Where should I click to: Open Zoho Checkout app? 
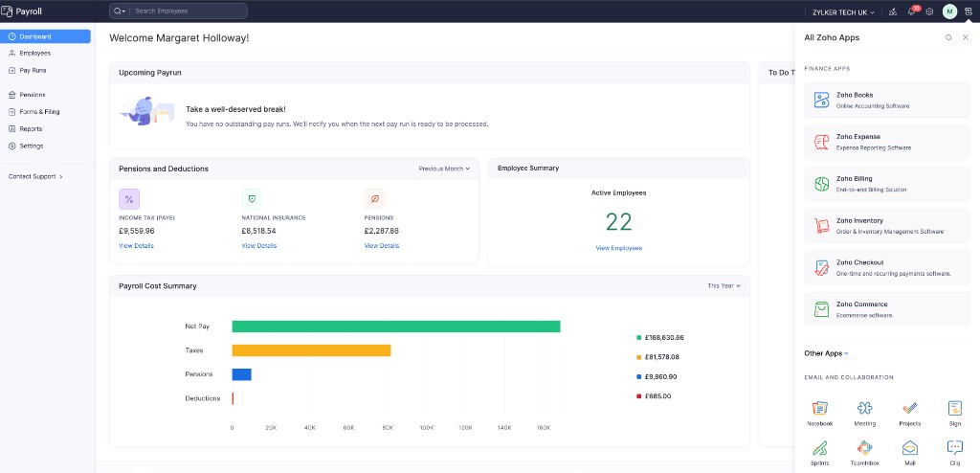pyautogui.click(x=887, y=267)
